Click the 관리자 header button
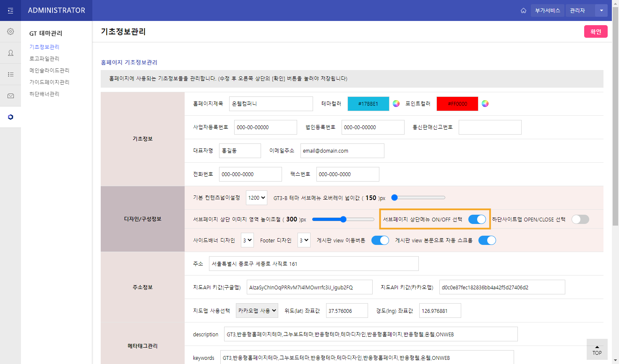The width and height of the screenshot is (619, 364). coord(580,10)
